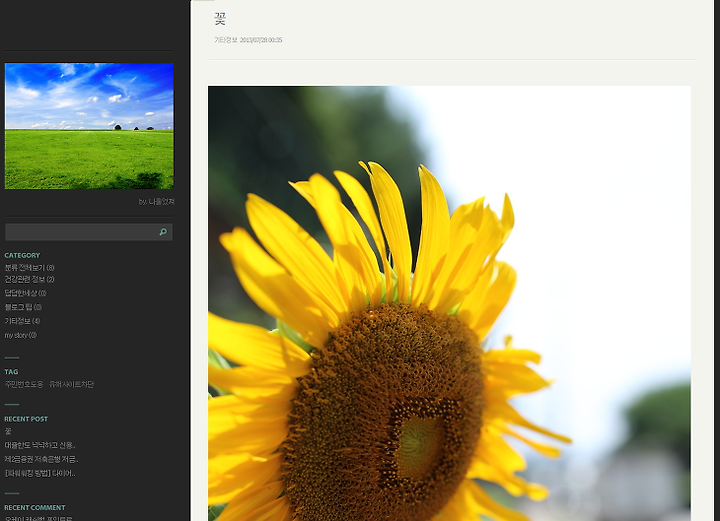Open the '블로그 팁' category
Screen dimensions: 720x521
pos(23,307)
